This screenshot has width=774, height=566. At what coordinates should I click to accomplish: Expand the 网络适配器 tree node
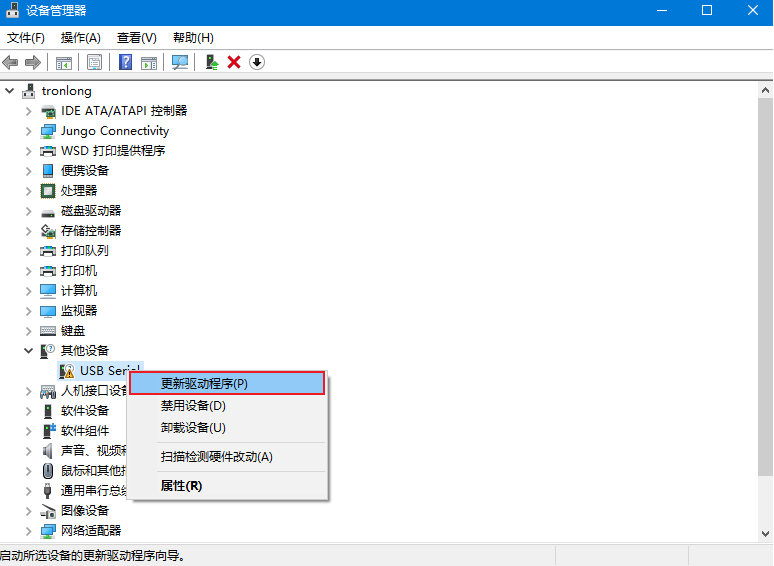click(x=29, y=531)
